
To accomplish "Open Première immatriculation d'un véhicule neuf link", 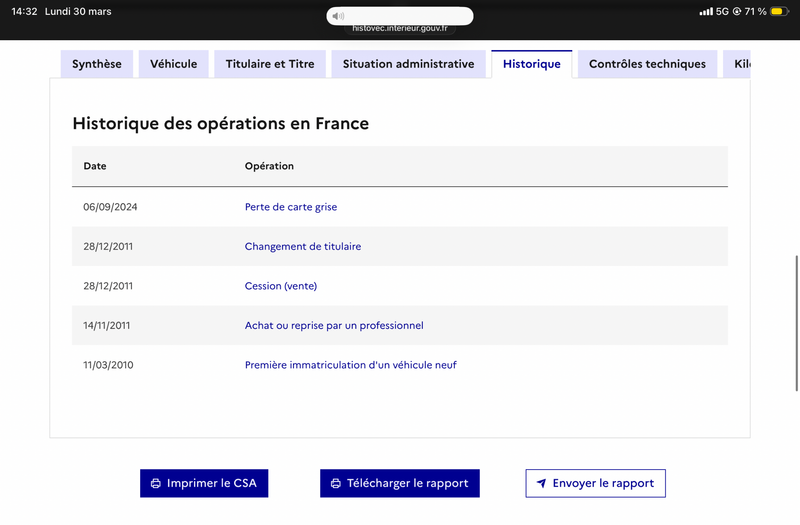I will tap(350, 365).
